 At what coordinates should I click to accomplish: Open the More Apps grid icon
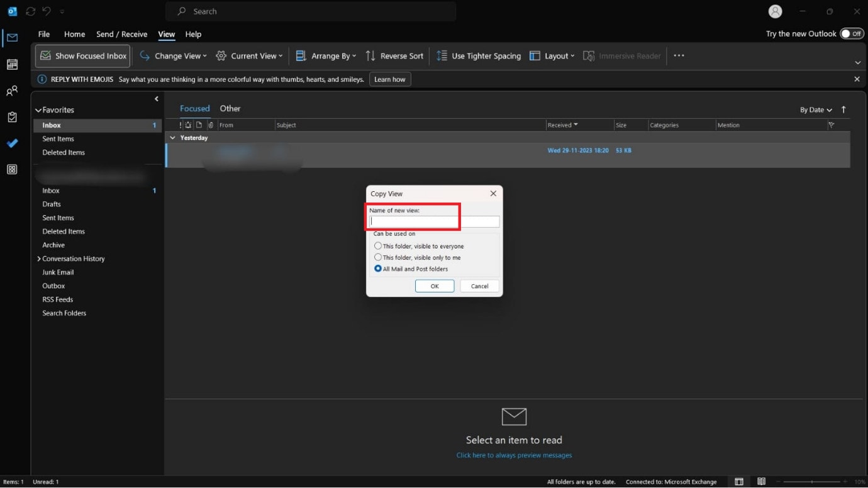11,169
